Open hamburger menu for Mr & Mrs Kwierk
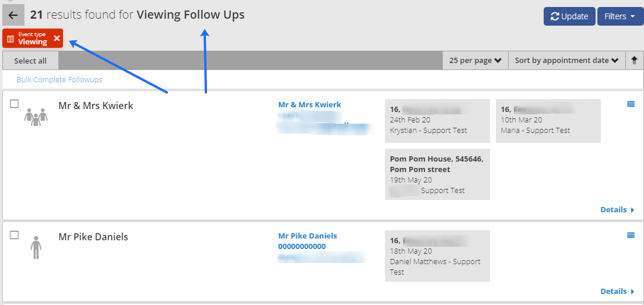 631,104
